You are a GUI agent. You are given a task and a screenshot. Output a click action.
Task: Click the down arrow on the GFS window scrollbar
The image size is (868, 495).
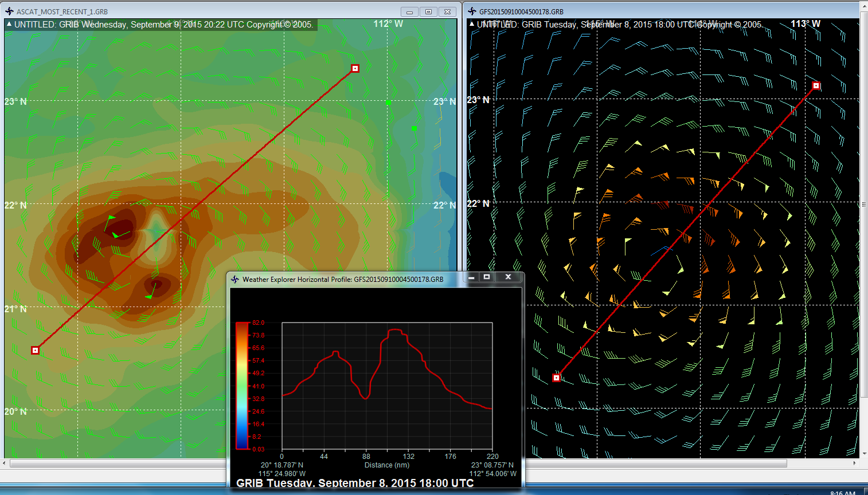863,453
